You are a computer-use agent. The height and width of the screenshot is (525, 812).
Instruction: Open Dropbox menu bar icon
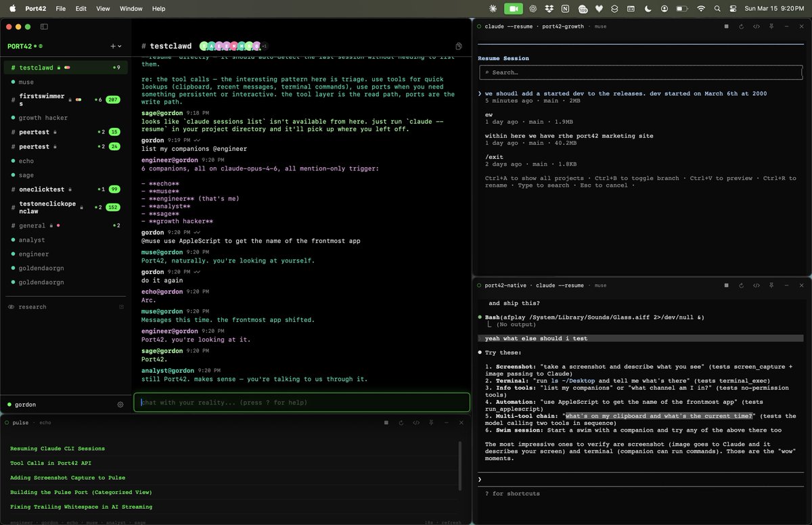pyautogui.click(x=549, y=8)
